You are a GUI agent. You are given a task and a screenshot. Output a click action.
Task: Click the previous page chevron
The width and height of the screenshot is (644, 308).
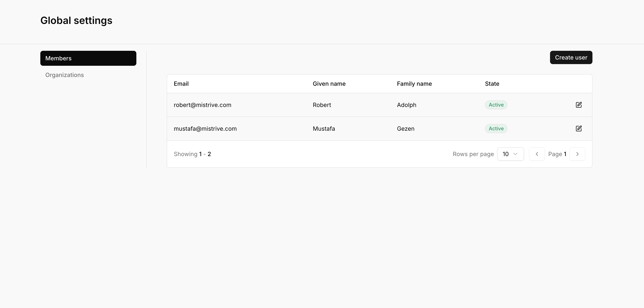tap(537, 154)
